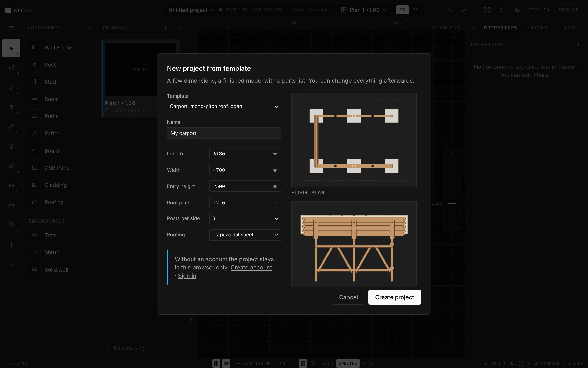This screenshot has width=588, height=368.
Task: Select the dimension tool in left toolbar
Action: click(11, 186)
